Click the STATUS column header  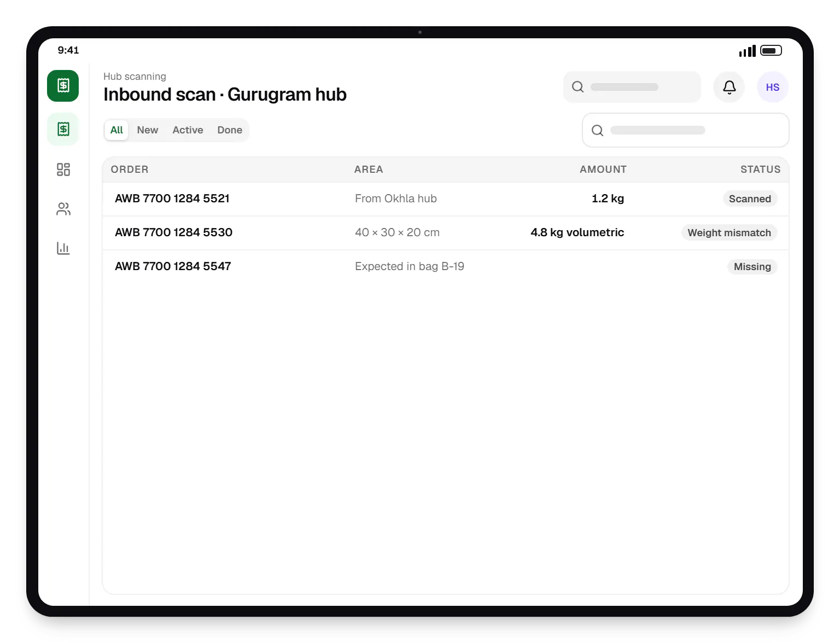[761, 169]
